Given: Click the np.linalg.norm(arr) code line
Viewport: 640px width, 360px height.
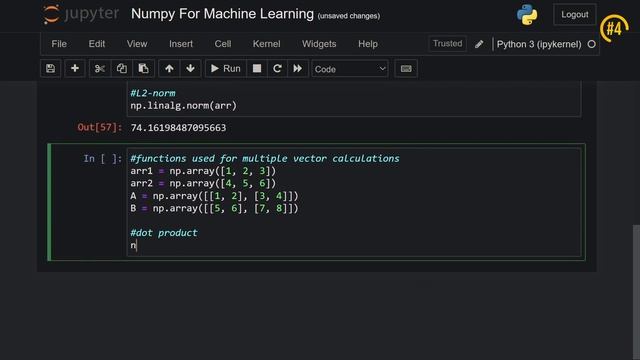Looking at the screenshot, I should coord(184,106).
